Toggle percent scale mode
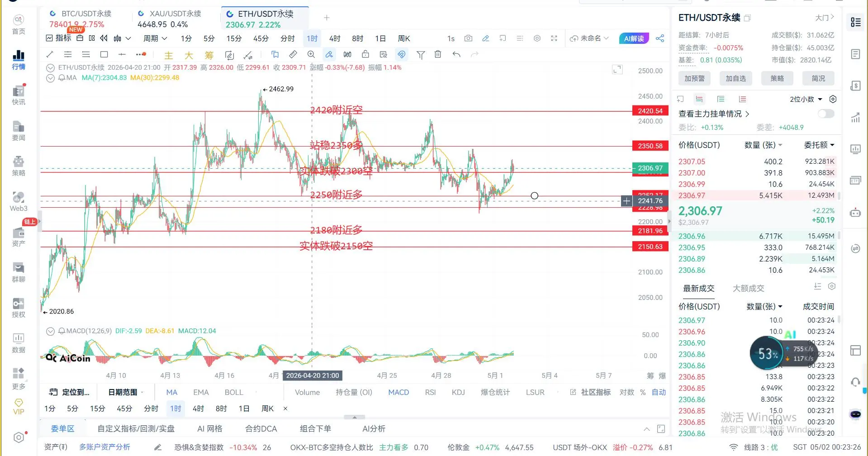 [x=643, y=392]
